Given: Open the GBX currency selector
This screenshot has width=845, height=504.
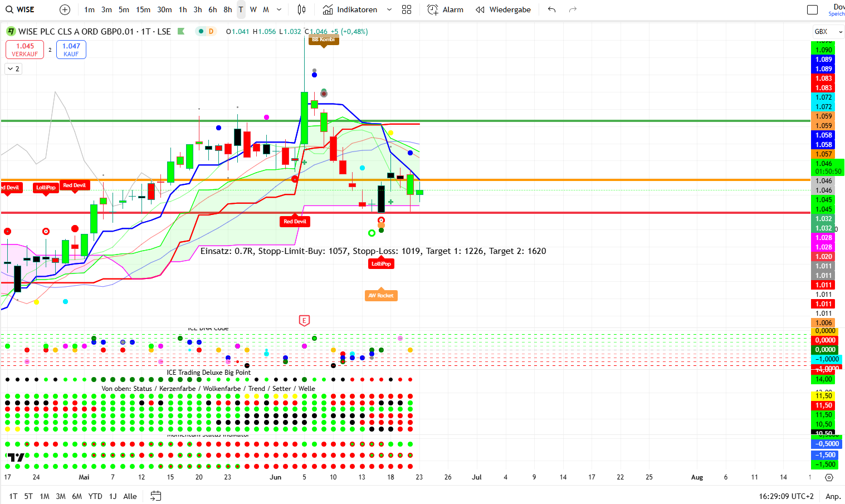Looking at the screenshot, I should (826, 31).
